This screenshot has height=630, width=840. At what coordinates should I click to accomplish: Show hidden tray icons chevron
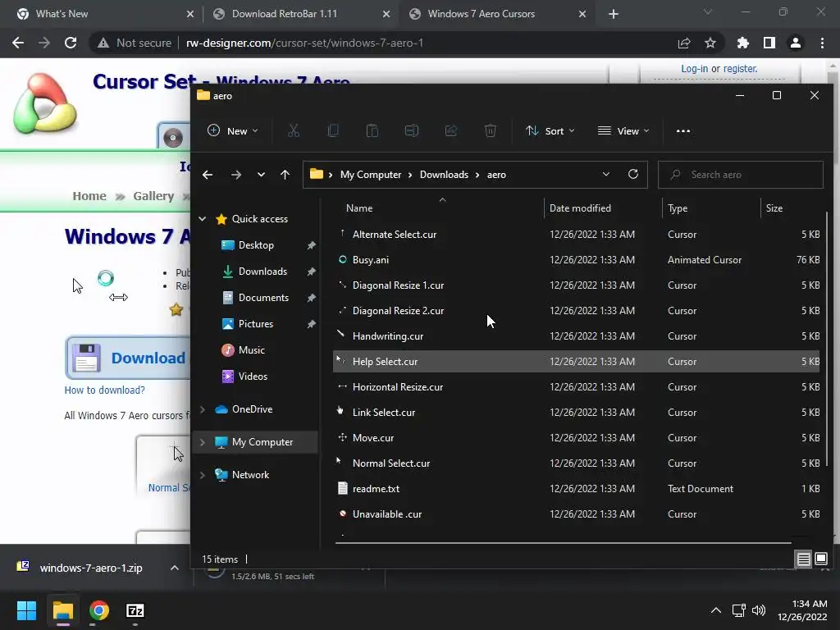[x=715, y=610]
